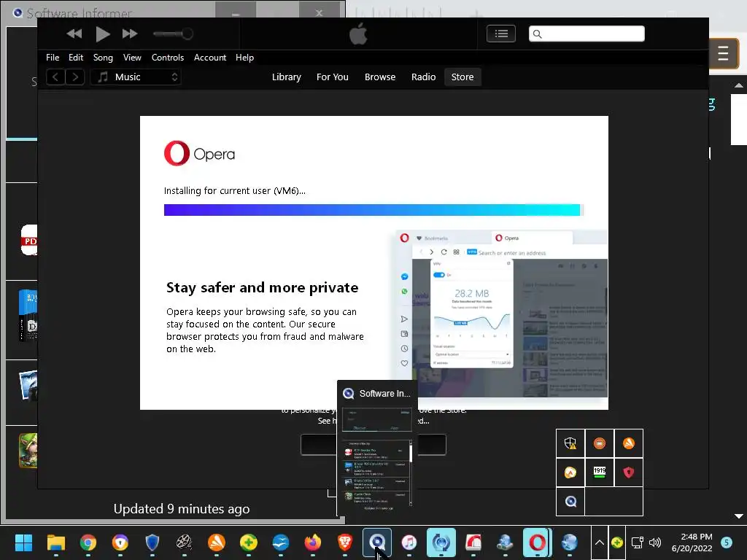Click the iTunes fast-forward button
Viewport: 747px width, 560px height.
tap(130, 34)
